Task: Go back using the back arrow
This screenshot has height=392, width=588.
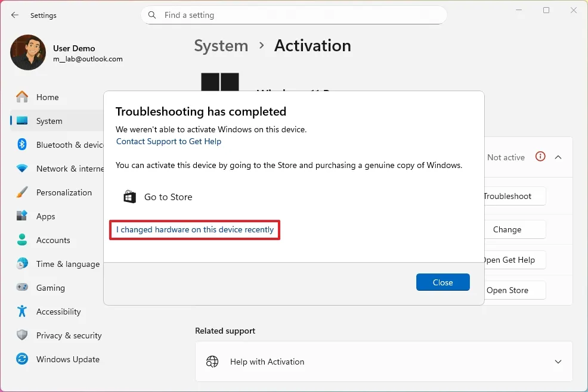Action: (x=15, y=15)
